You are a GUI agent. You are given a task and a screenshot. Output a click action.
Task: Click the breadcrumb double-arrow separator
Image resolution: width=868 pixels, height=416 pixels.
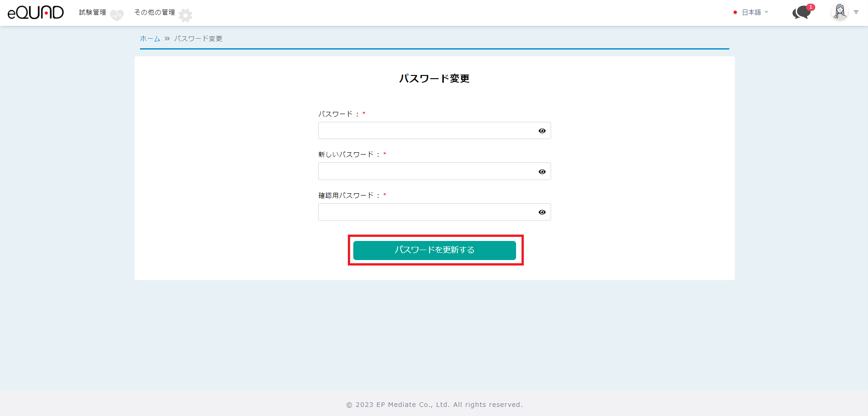pyautogui.click(x=167, y=39)
